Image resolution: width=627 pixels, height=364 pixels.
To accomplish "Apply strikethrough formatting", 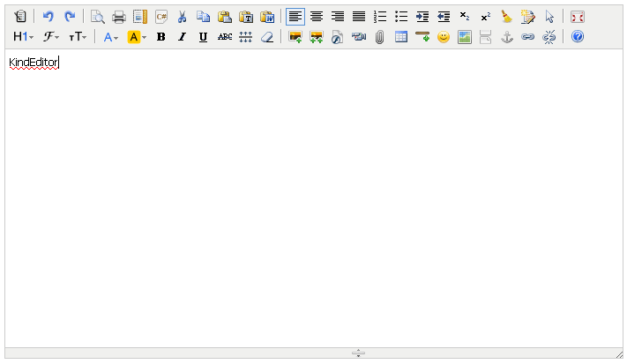I will [225, 37].
